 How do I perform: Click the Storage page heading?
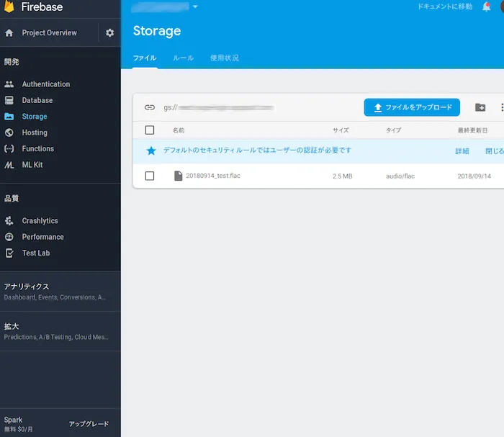pos(157,31)
